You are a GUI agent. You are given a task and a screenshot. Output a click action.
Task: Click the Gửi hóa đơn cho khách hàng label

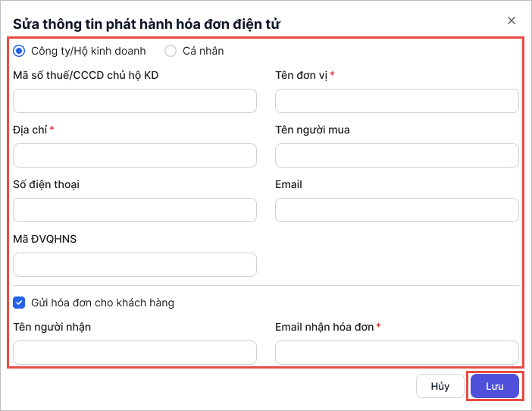click(x=102, y=303)
